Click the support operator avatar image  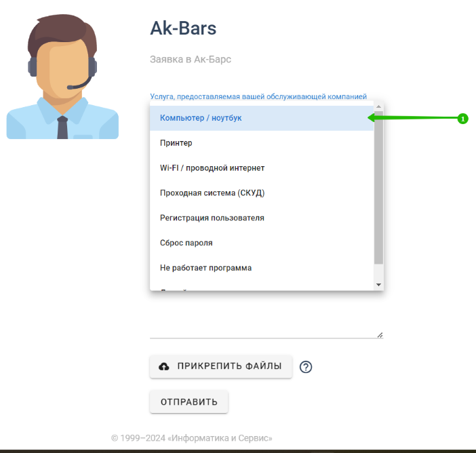tap(62, 77)
